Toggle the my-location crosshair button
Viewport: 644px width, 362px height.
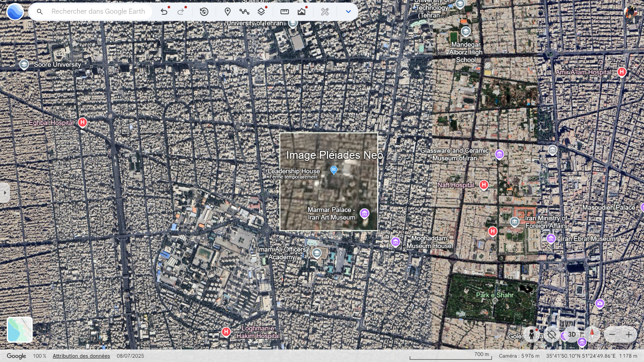552,334
